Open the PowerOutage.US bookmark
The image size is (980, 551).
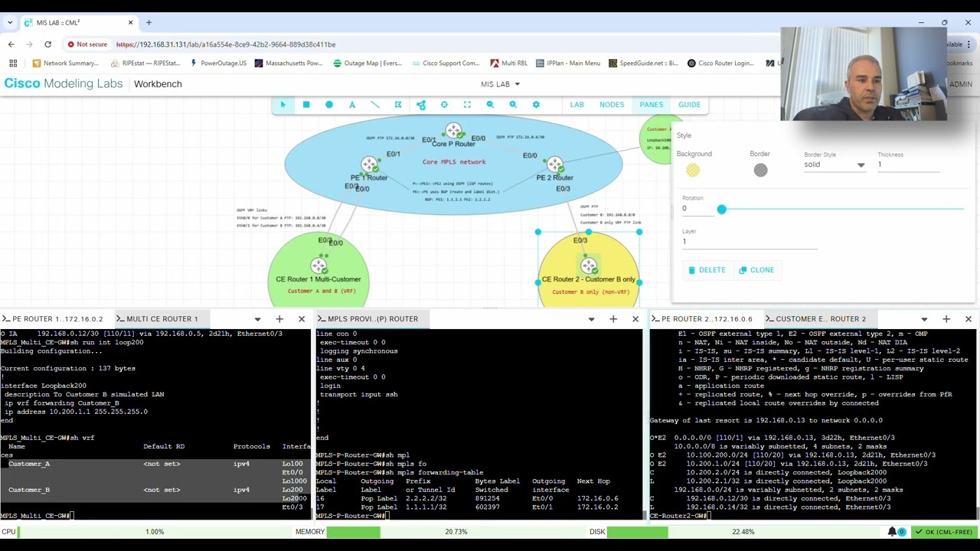(218, 64)
